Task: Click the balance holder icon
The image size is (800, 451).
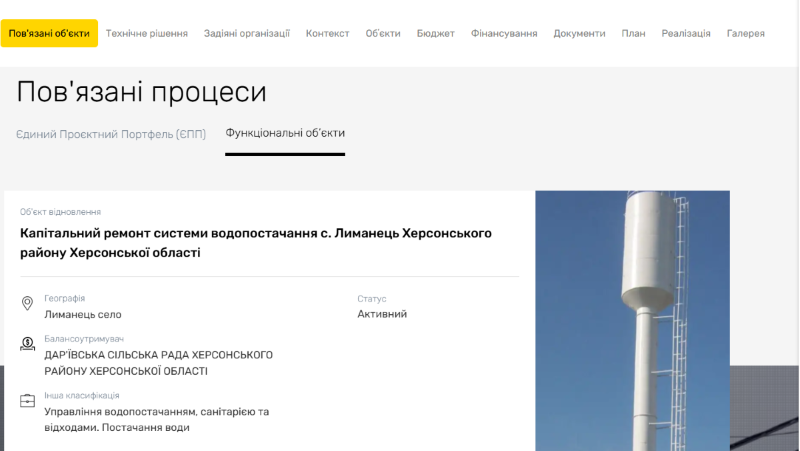Action: (27, 344)
